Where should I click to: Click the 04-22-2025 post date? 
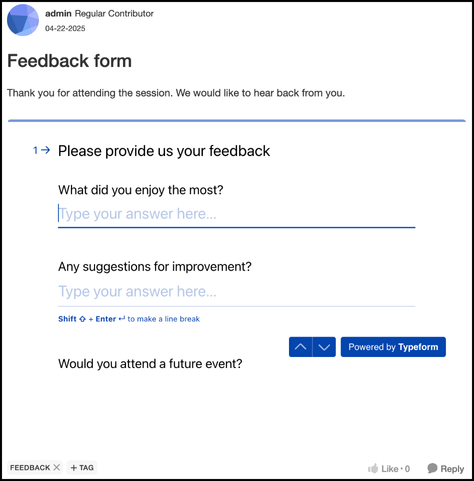click(x=65, y=28)
